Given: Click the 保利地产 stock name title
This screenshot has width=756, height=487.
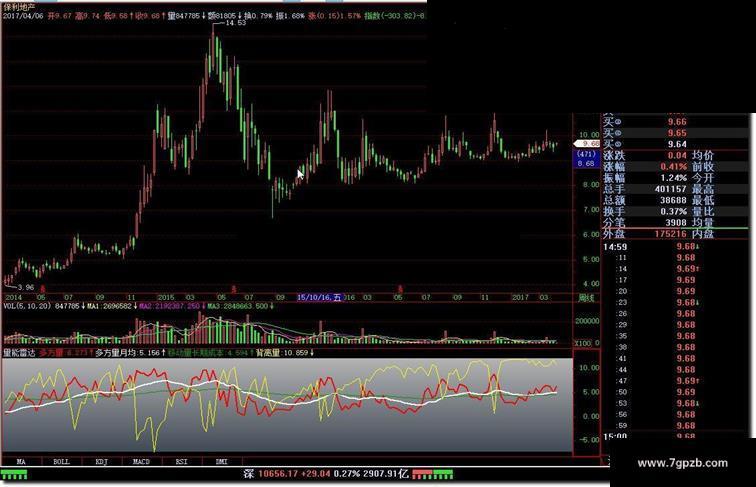Looking at the screenshot, I should [19, 7].
